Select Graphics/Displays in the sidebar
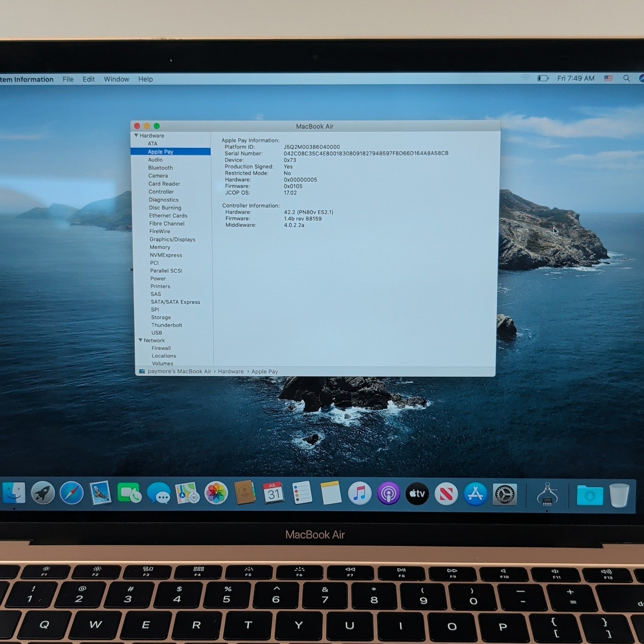Screen dimensions: 644x644 (172, 240)
